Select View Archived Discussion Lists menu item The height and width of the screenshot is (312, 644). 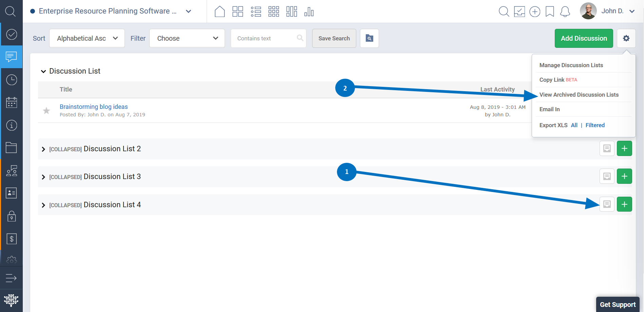coord(579,95)
